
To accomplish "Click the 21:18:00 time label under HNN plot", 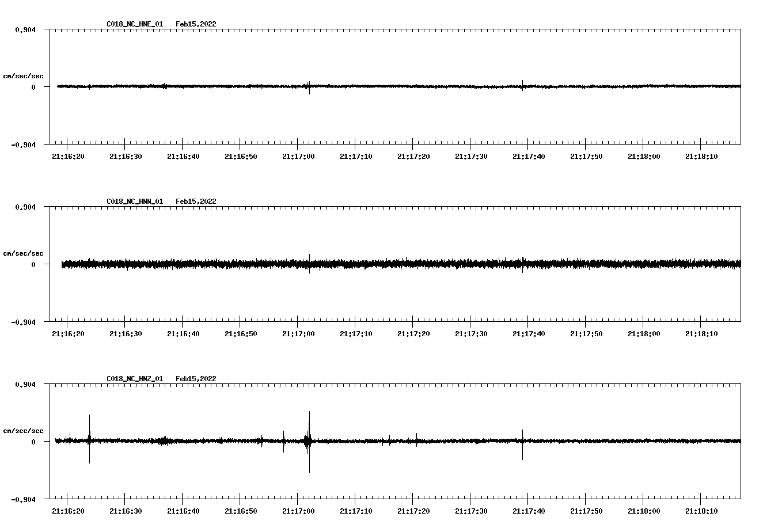I will point(644,334).
